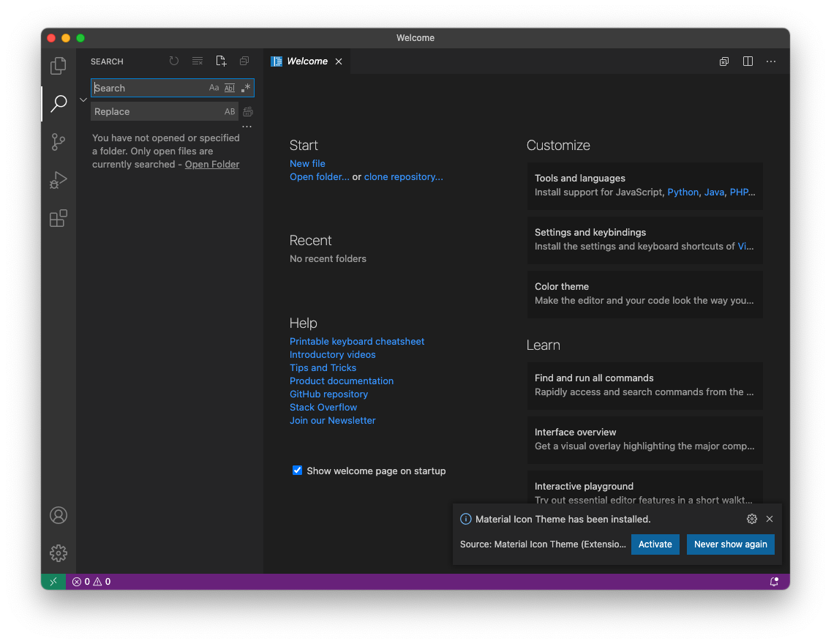Split the editor to the right
The width and height of the screenshot is (831, 644).
(x=748, y=61)
